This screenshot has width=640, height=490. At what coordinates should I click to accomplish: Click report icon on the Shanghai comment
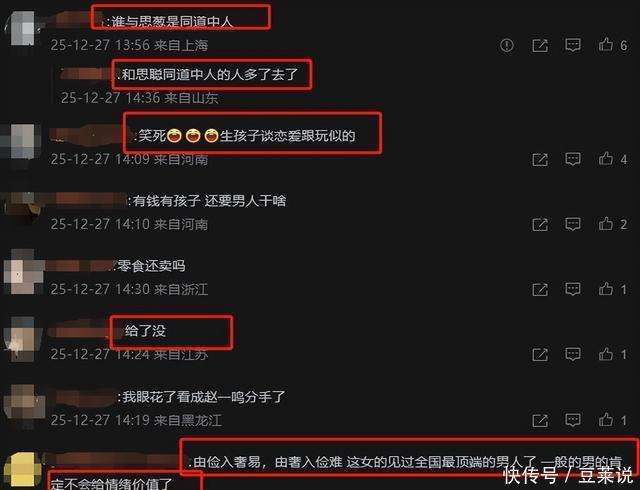point(507,45)
